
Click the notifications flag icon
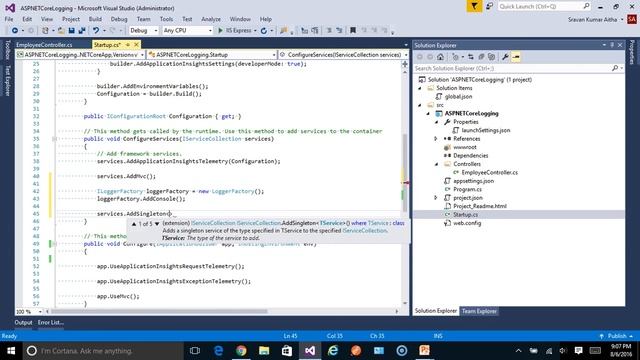click(x=474, y=6)
